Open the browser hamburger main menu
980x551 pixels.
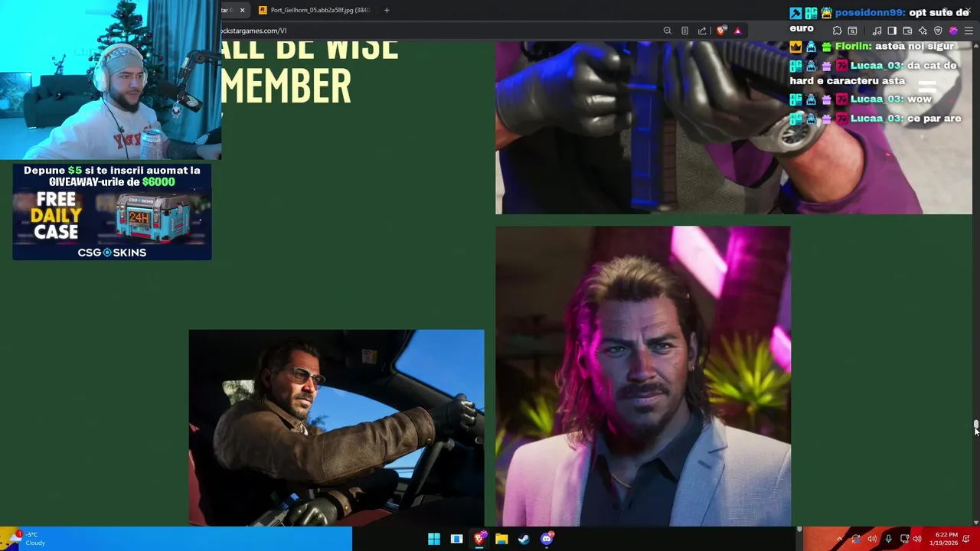pyautogui.click(x=969, y=31)
